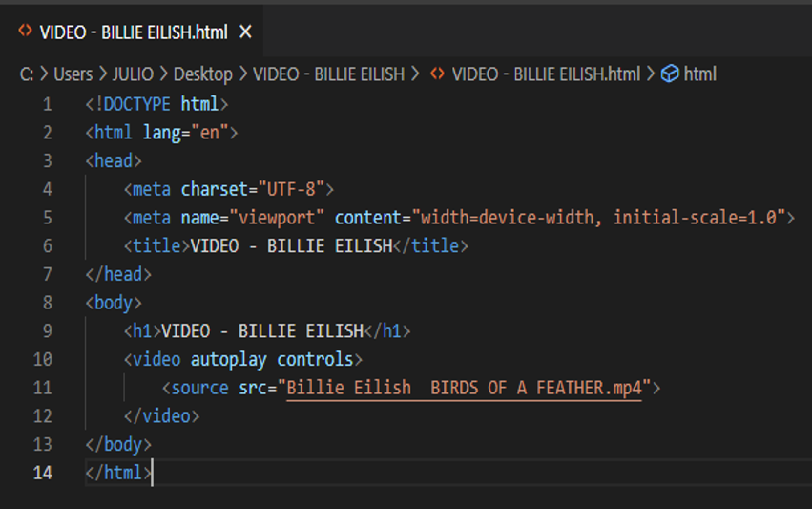Follow the Billie Eilish BIRDS OF A FEATHER.mp4 link
The image size is (812, 509).
tap(464, 389)
